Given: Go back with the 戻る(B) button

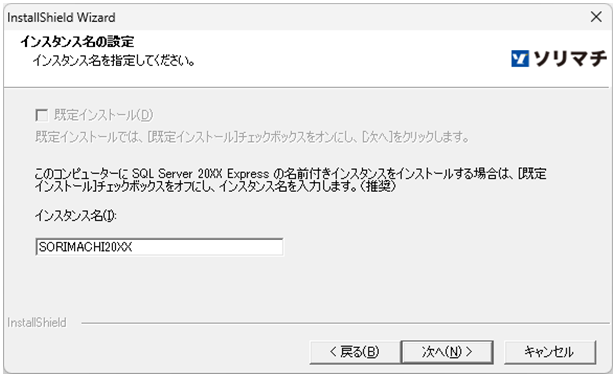Looking at the screenshot, I should tap(355, 352).
